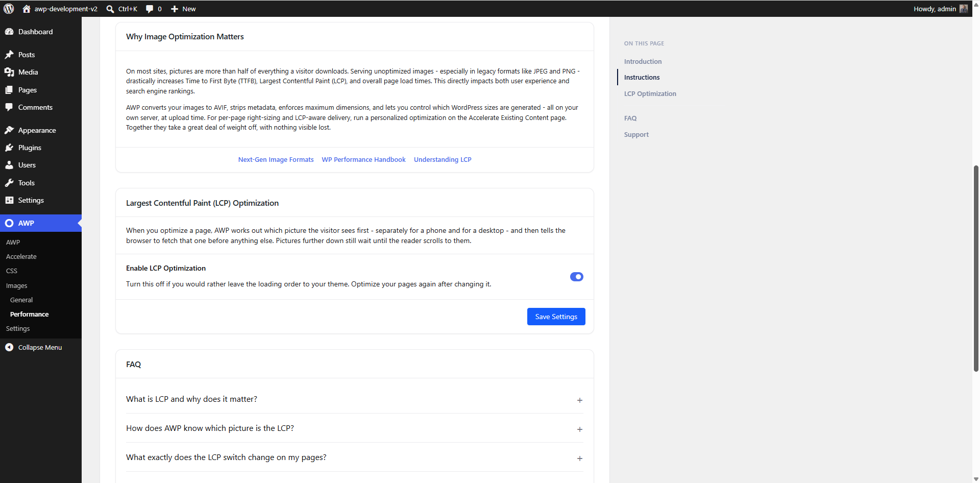Jump to LCP Optimization in page outline
980x483 pixels.
click(650, 93)
